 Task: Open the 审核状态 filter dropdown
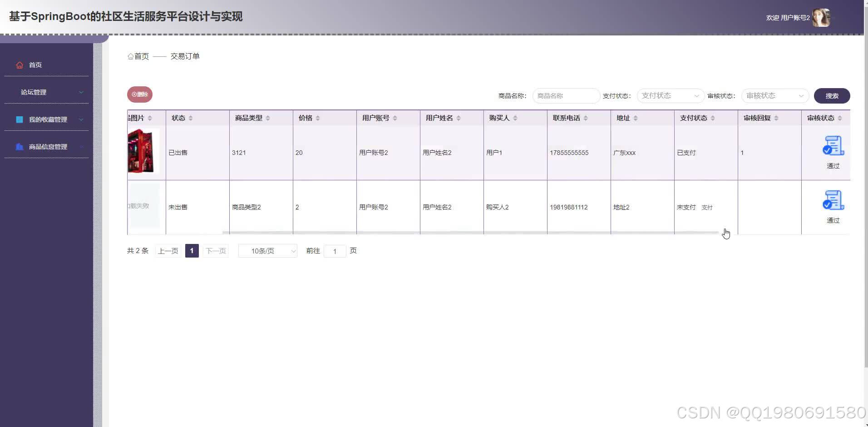pos(774,95)
